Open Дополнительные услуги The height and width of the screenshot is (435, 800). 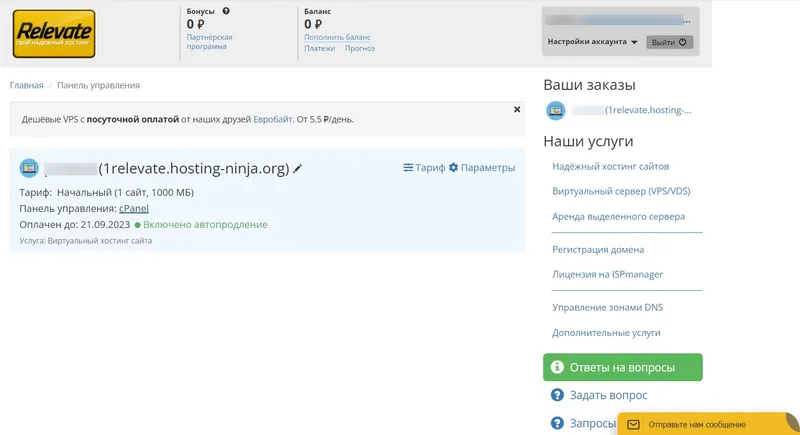point(606,332)
